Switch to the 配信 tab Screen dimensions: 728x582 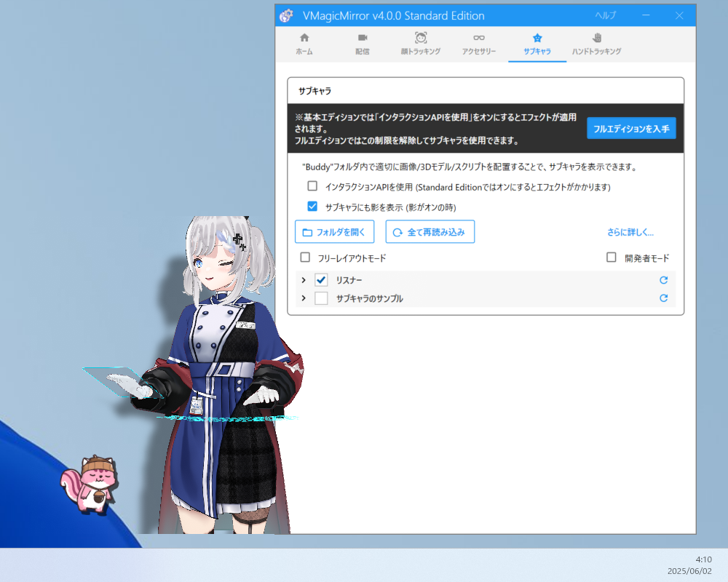point(362,44)
